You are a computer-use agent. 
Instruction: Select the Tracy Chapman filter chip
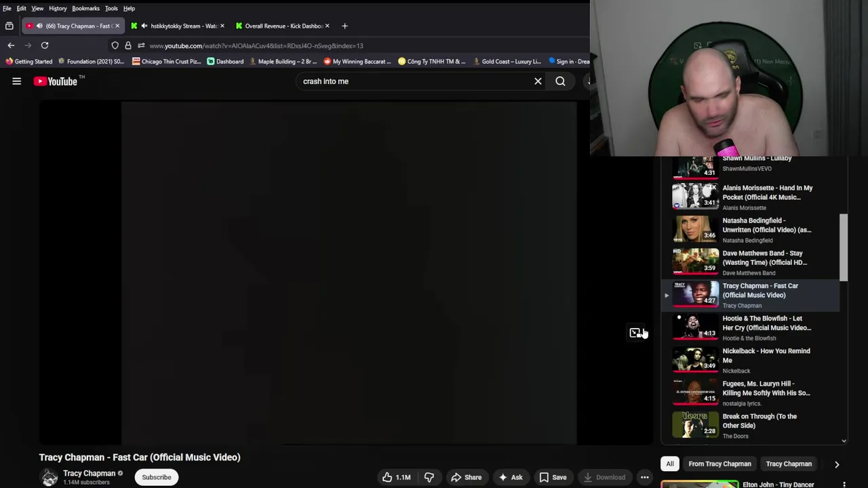click(x=789, y=464)
